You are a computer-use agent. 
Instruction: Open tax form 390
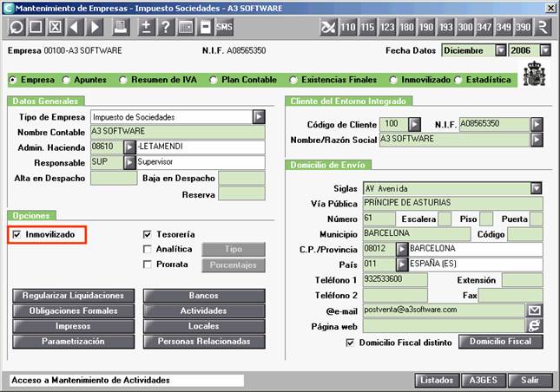pyautogui.click(x=523, y=27)
